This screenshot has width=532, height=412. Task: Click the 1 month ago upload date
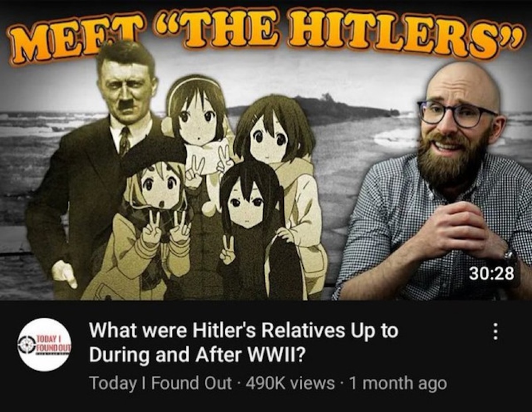click(x=397, y=384)
